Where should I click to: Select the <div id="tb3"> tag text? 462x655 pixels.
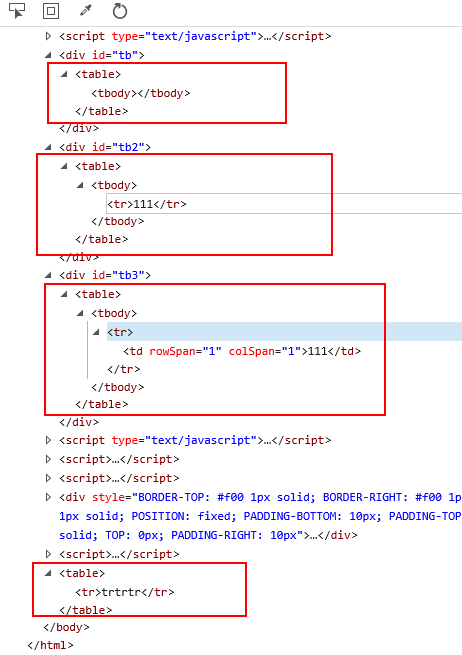click(105, 275)
